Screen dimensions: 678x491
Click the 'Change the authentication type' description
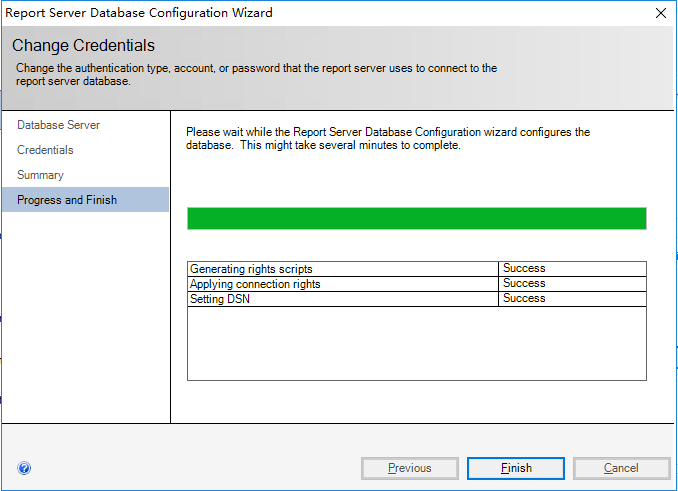[256, 74]
